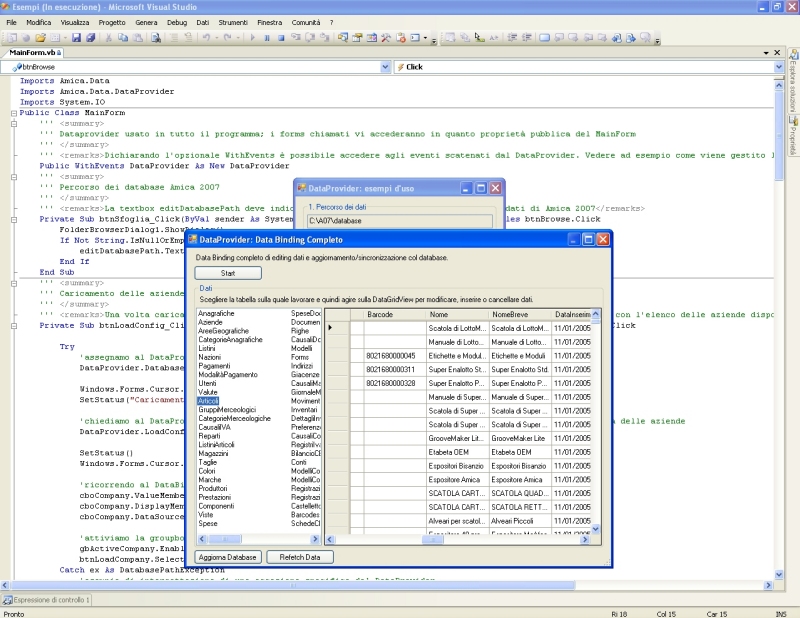The width and height of the screenshot is (800, 618).
Task: Click the NomeBreve column header
Action: (x=520, y=314)
